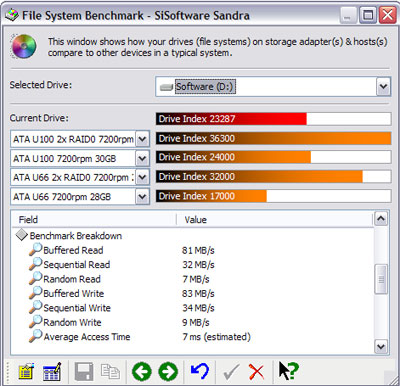
Task: Open the Selected Drive dropdown arrow
Action: point(383,87)
